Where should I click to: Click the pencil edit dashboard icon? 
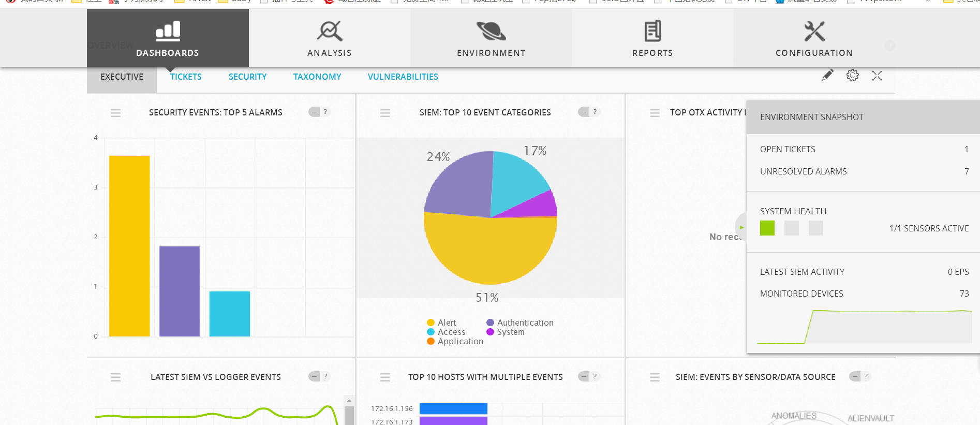[x=827, y=76]
